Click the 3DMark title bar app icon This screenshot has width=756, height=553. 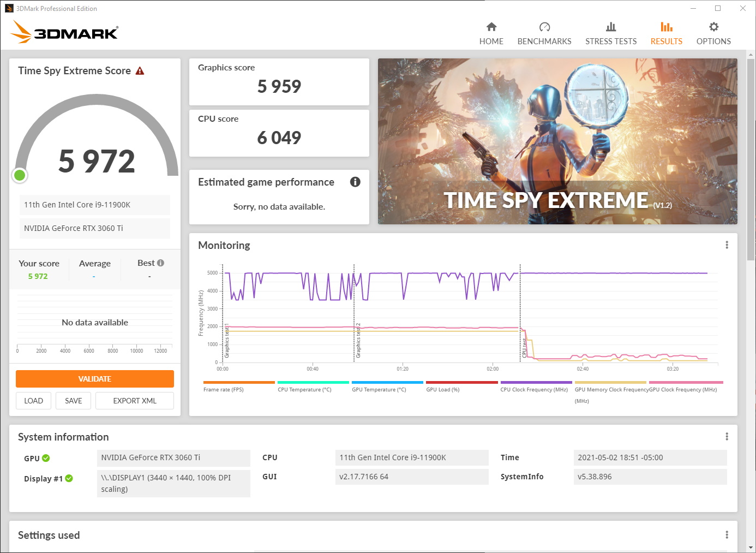(x=9, y=8)
